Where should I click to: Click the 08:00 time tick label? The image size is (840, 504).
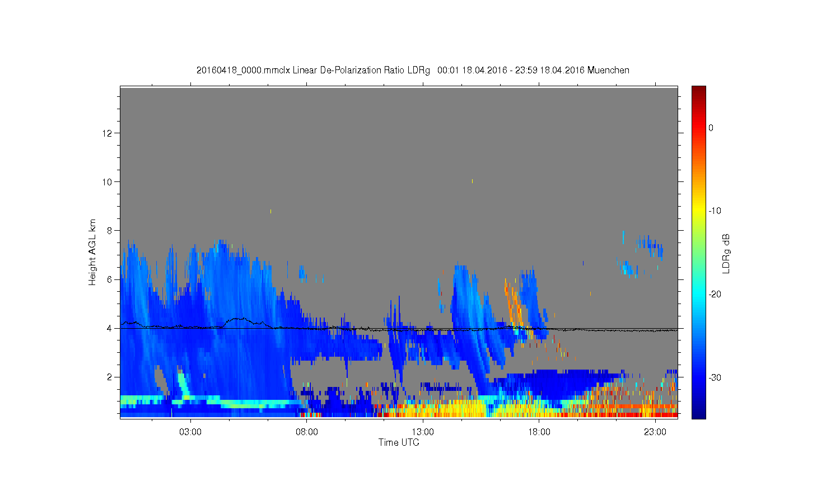307,432
